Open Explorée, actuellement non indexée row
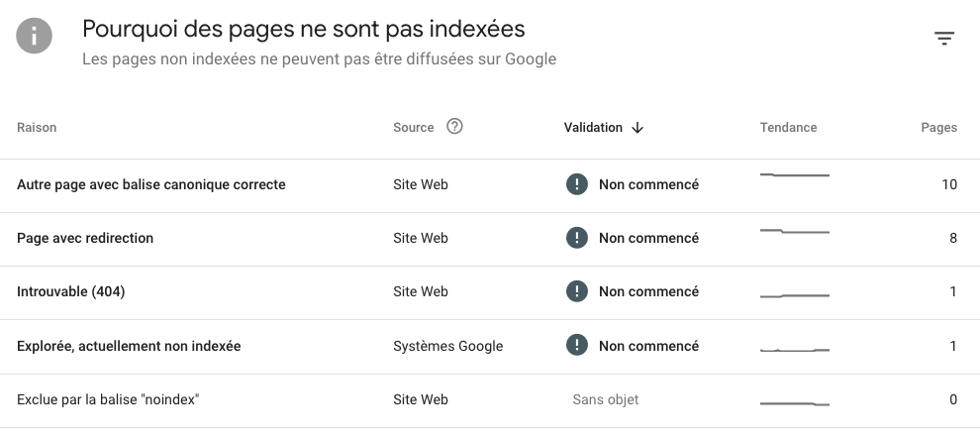The height and width of the screenshot is (441, 980). 490,347
